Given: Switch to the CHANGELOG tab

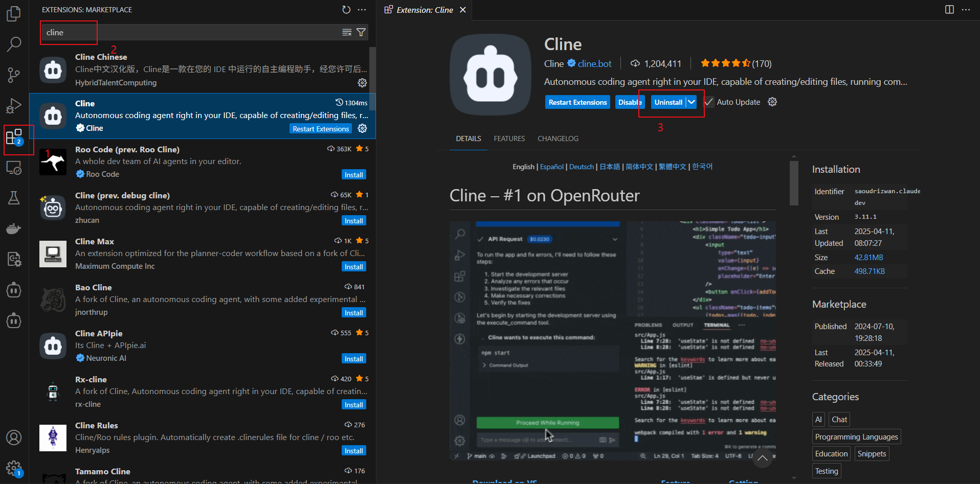Looking at the screenshot, I should 558,139.
